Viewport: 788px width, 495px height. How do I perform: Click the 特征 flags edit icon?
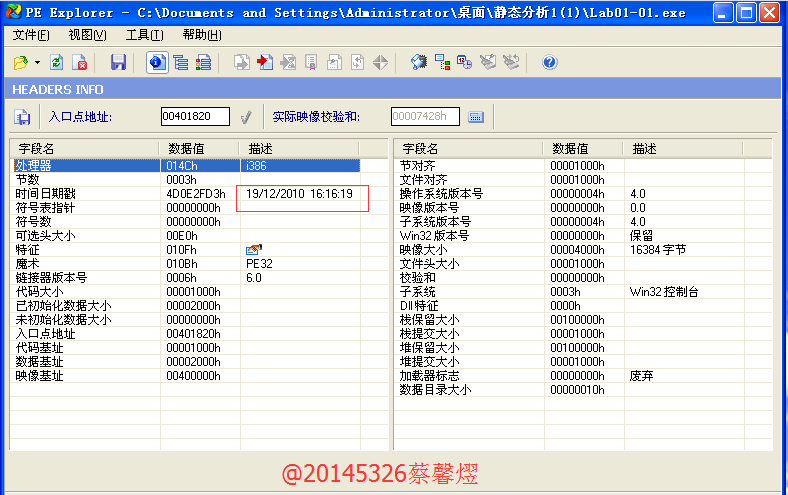253,249
